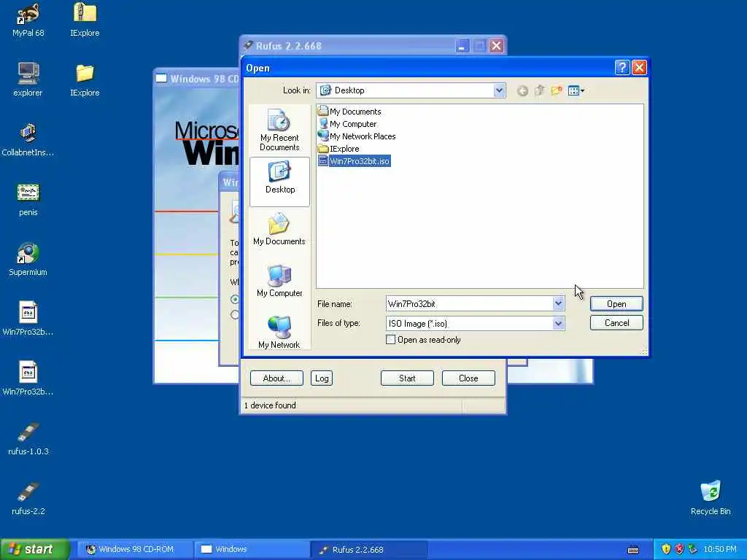Click Close button in Rufus
This screenshot has height=560, width=747.
[x=468, y=378]
